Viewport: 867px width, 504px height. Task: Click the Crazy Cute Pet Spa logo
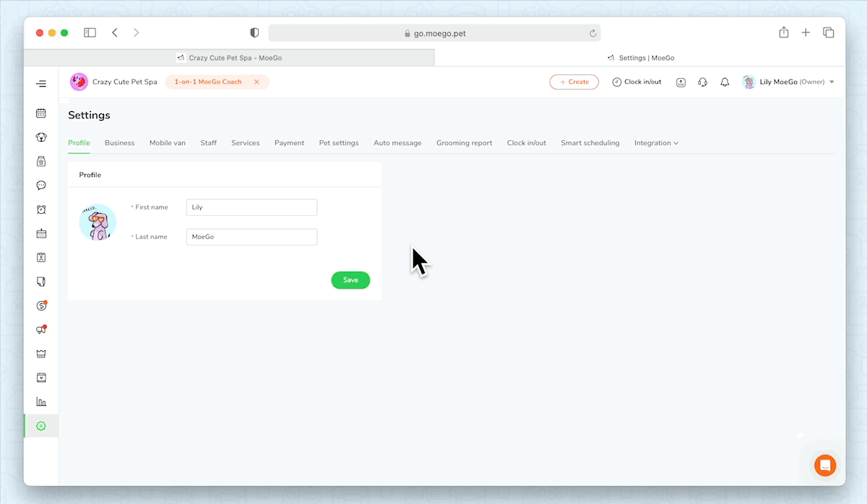click(x=79, y=82)
